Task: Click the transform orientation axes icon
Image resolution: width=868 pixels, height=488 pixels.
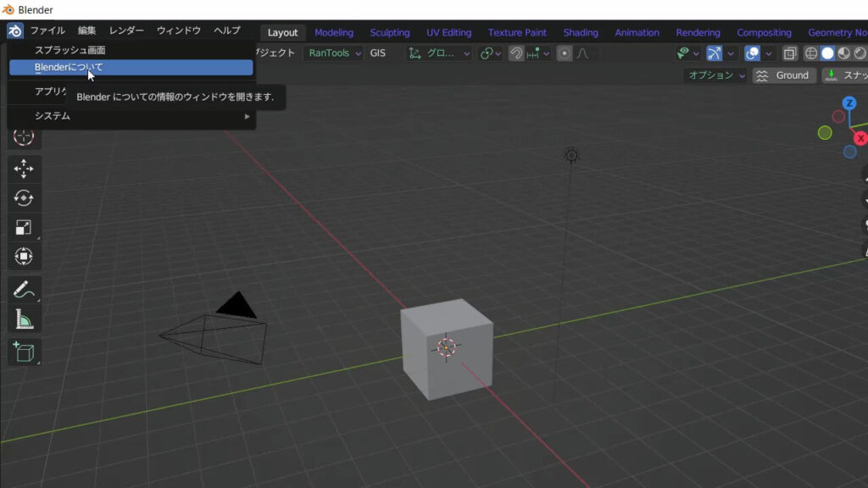Action: click(x=415, y=53)
